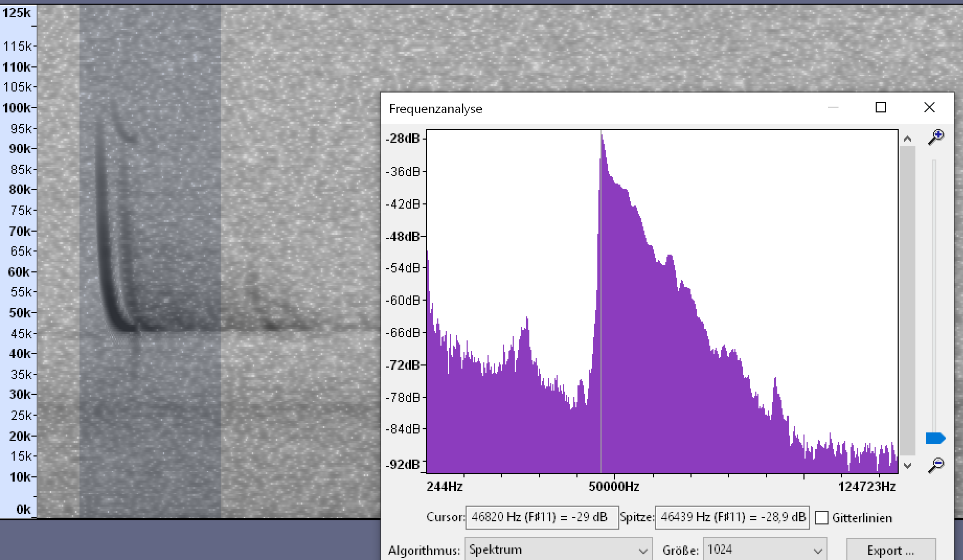Click the Spitze peak readout field
Screen dimensions: 963x560
coord(732,518)
